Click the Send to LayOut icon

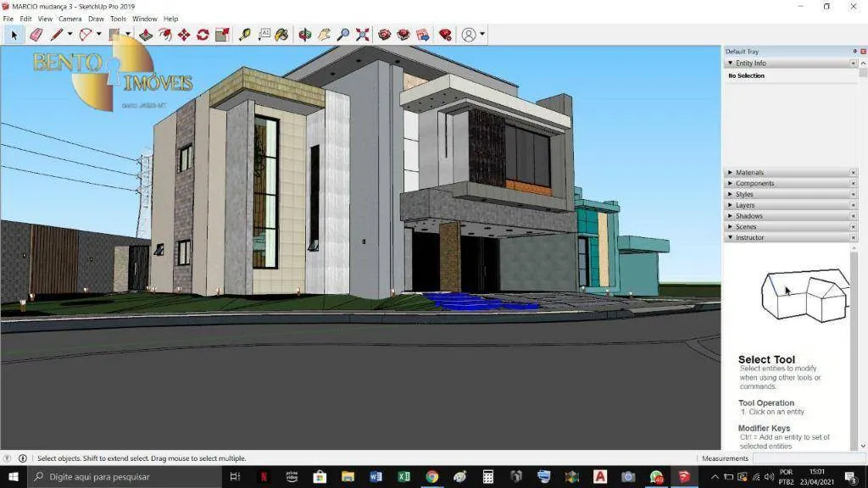tap(423, 35)
